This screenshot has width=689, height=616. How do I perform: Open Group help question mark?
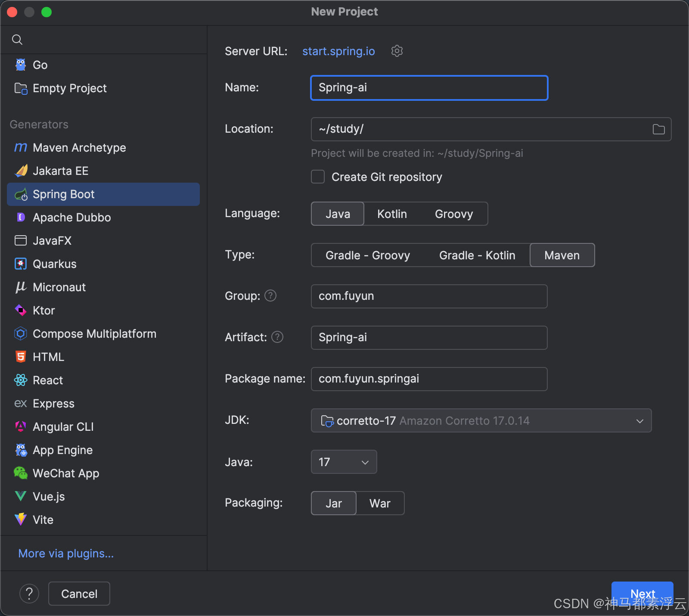coord(270,296)
